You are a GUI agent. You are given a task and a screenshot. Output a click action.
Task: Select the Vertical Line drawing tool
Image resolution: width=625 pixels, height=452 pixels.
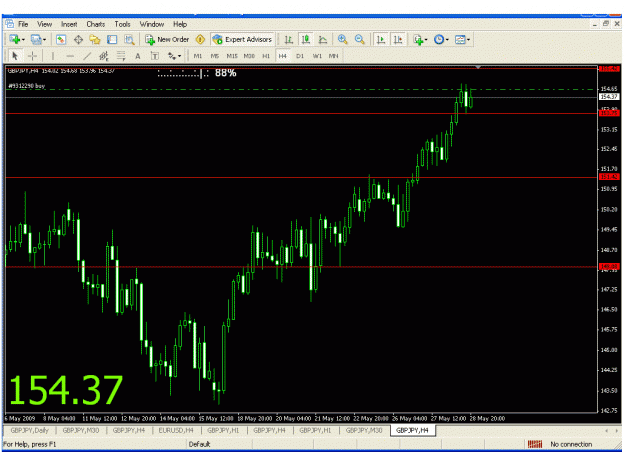tap(53, 56)
